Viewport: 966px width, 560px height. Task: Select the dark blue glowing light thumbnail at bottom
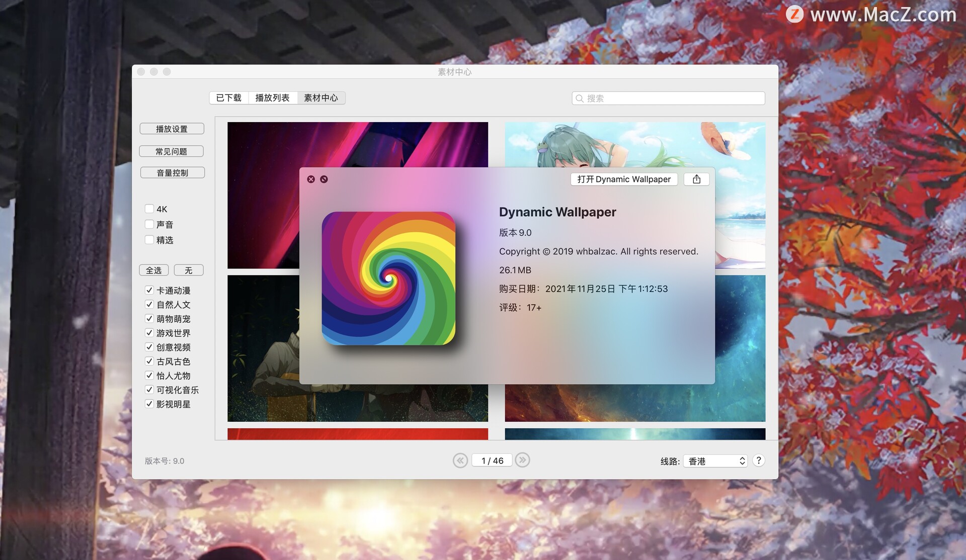[x=635, y=434]
